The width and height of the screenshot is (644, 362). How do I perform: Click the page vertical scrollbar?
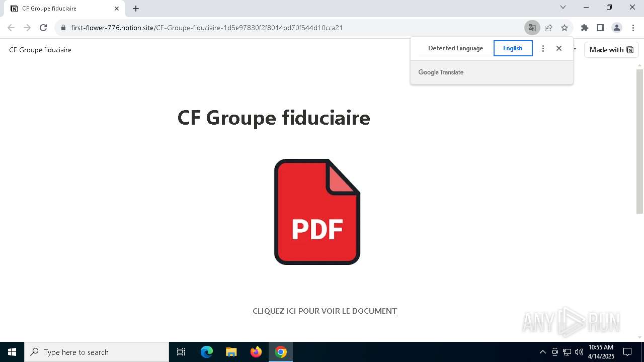640,141
